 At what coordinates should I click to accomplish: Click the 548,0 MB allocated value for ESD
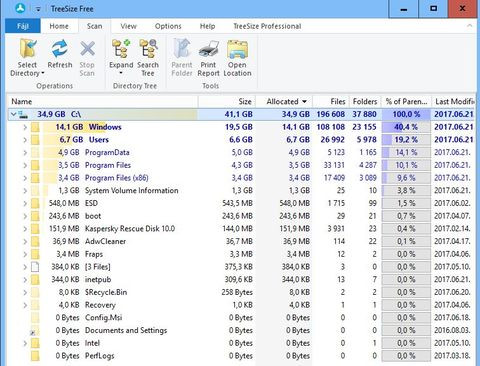tap(295, 203)
